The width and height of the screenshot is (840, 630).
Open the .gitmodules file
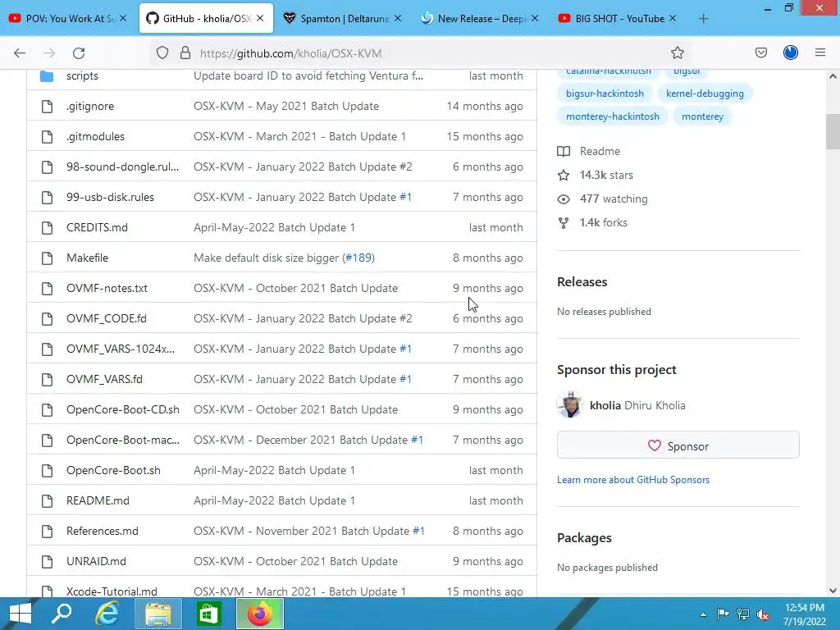coord(95,137)
